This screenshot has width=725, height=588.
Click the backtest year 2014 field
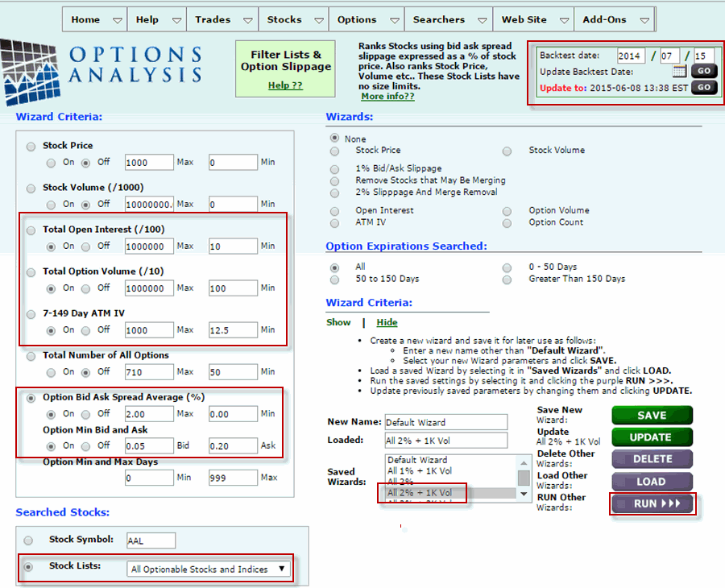click(x=631, y=56)
